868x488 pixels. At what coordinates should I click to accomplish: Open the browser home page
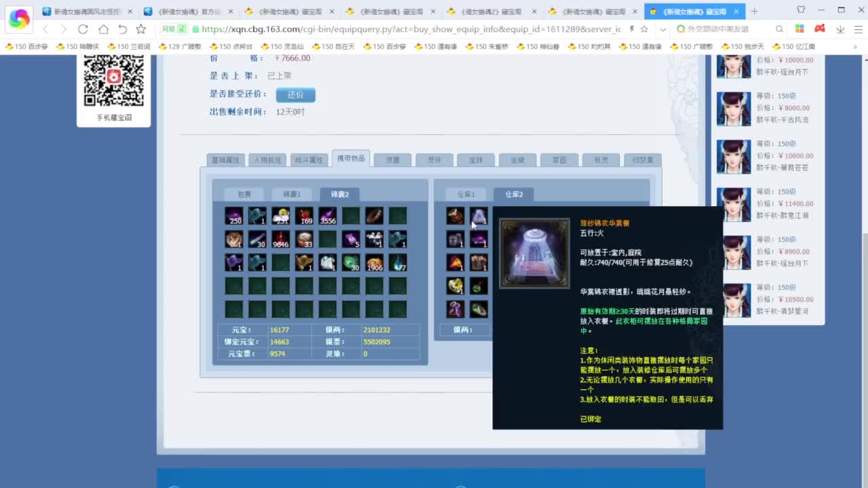coord(103,29)
